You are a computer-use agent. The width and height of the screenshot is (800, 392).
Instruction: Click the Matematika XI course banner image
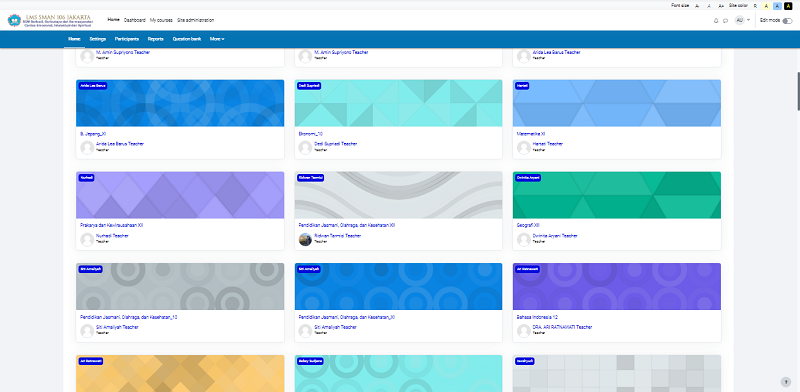click(617, 103)
